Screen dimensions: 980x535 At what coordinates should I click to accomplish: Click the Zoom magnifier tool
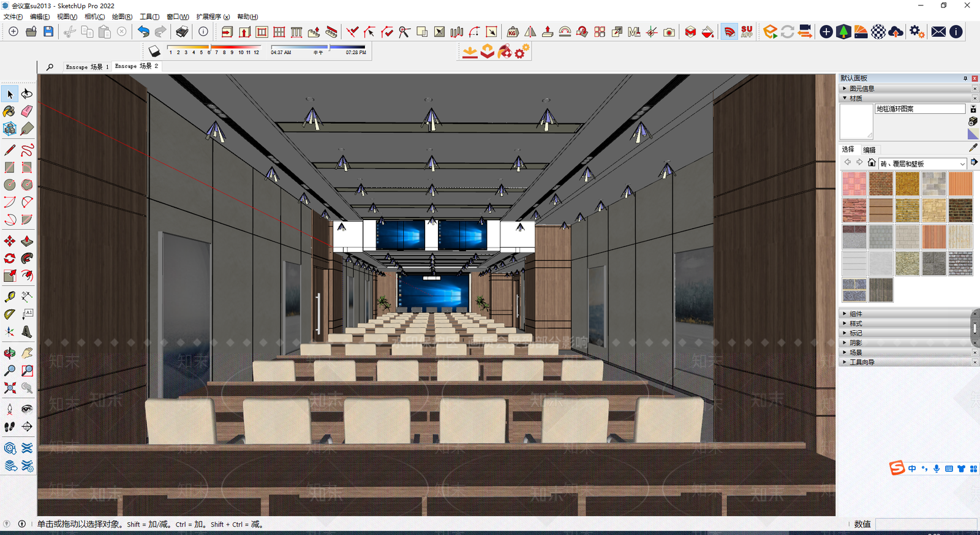point(10,371)
